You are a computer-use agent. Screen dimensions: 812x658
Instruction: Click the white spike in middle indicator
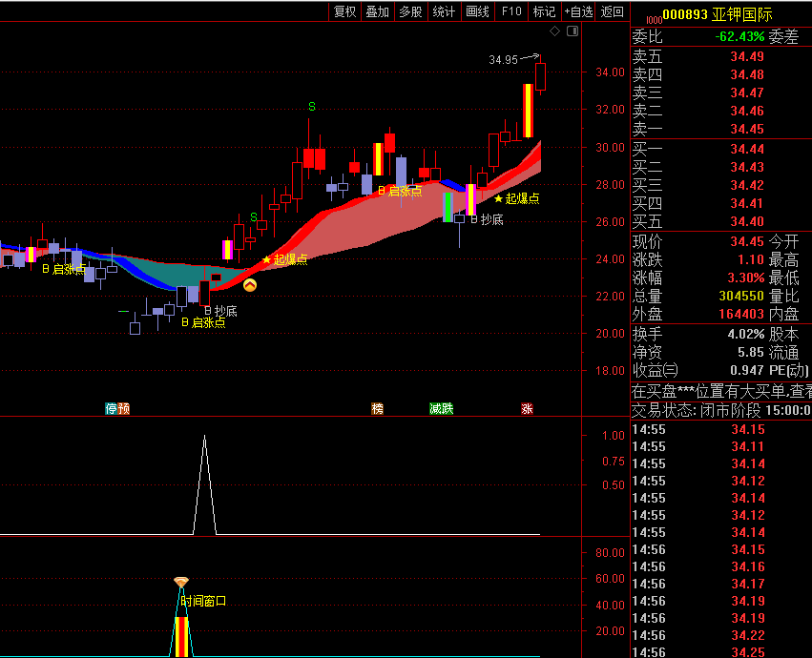point(204,484)
